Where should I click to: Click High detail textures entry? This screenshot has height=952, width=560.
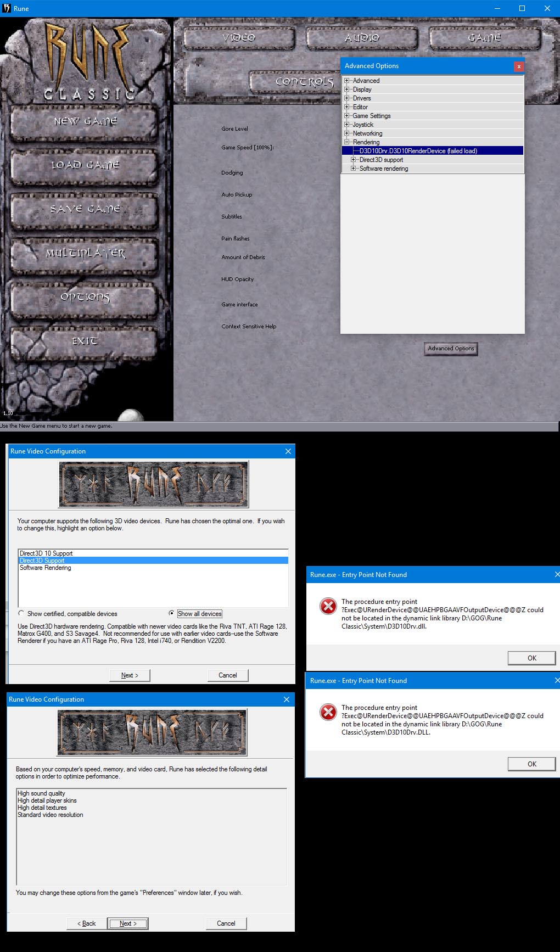(42, 808)
